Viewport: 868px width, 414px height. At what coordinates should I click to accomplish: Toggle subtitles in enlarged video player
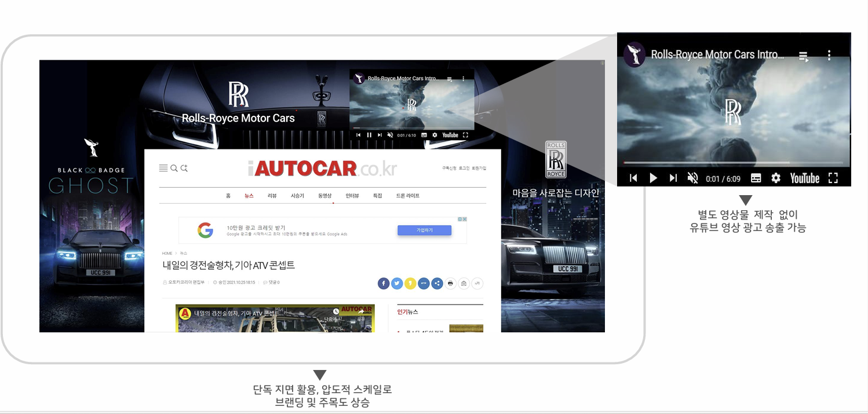tap(756, 178)
